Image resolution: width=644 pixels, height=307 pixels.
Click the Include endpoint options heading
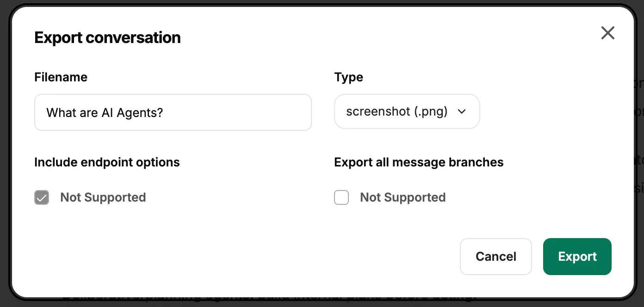point(107,162)
